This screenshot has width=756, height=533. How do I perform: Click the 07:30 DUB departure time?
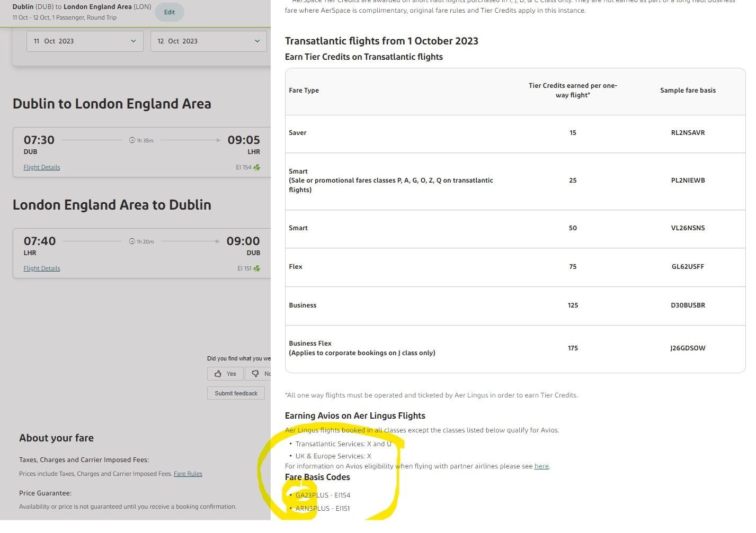click(39, 140)
